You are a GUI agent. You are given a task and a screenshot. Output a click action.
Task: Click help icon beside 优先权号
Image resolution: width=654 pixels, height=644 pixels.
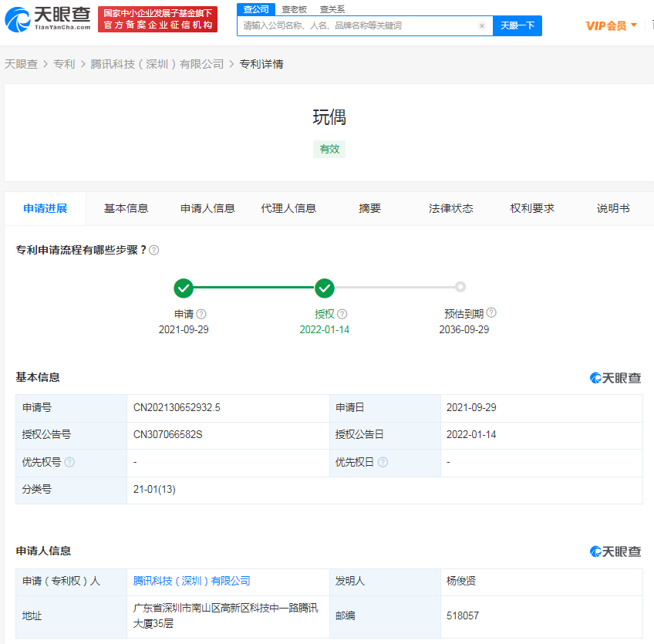[69, 462]
